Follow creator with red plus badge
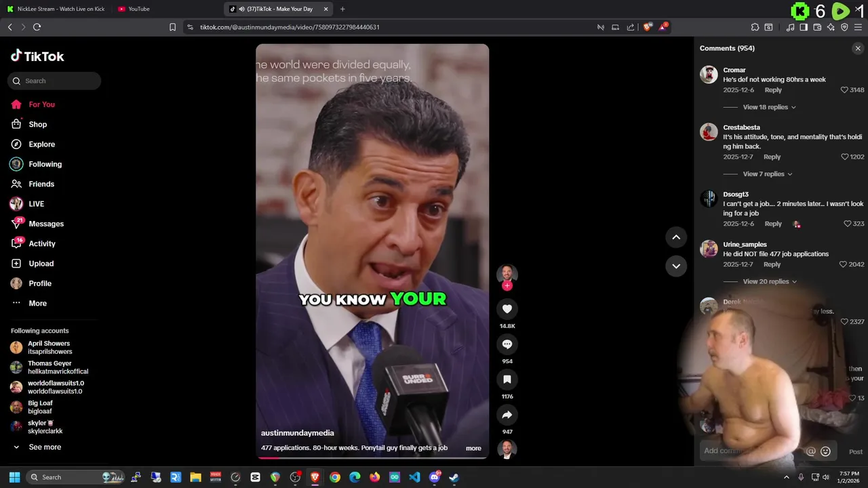The image size is (868, 488). (x=507, y=286)
